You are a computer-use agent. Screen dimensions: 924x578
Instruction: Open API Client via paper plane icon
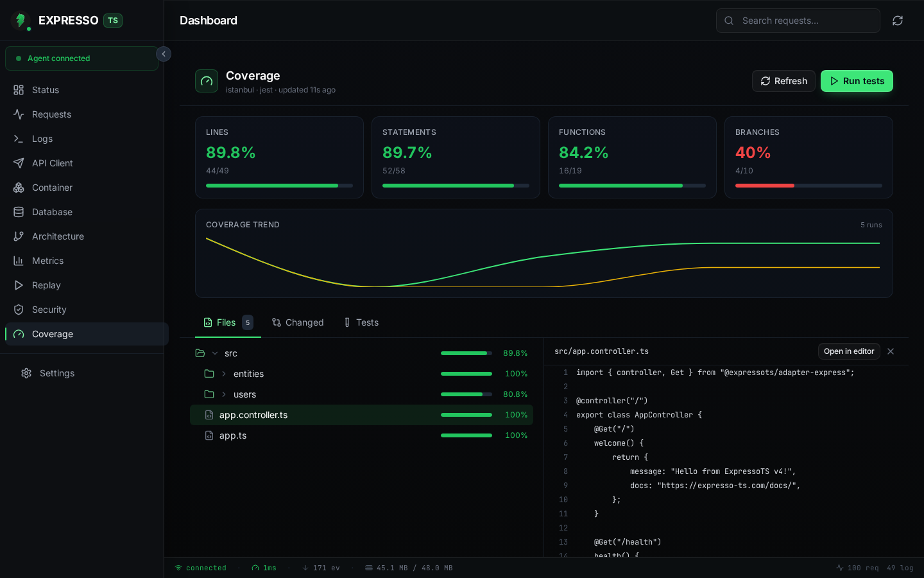point(19,163)
